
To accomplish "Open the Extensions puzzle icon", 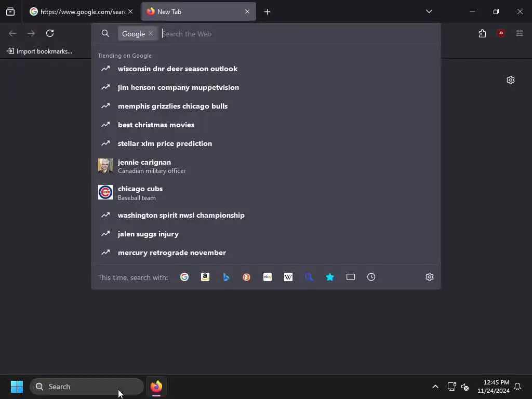I will coord(482,33).
